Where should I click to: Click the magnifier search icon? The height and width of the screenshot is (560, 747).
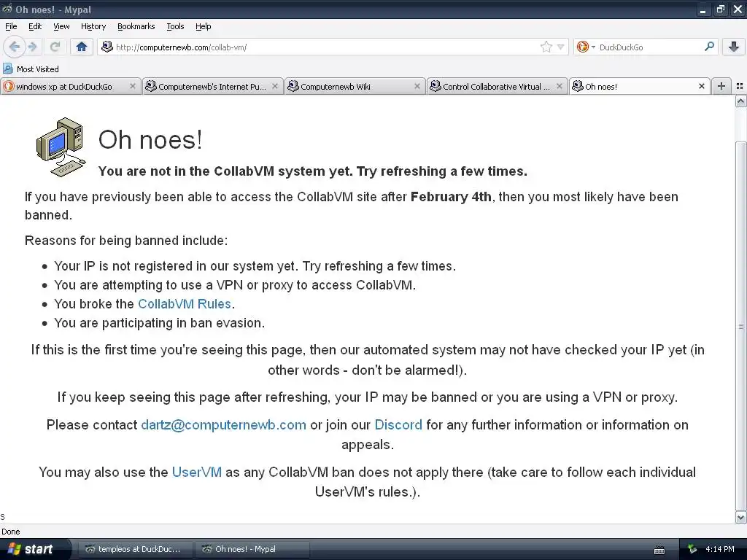click(709, 47)
